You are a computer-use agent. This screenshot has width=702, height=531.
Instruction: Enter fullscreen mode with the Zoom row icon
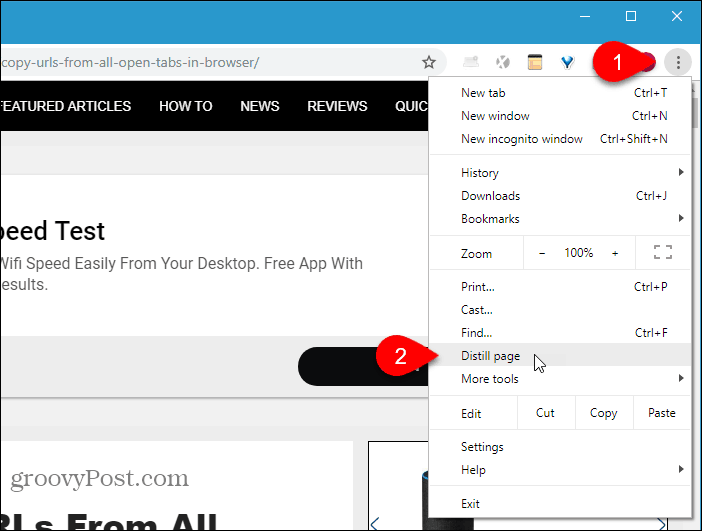coord(663,253)
